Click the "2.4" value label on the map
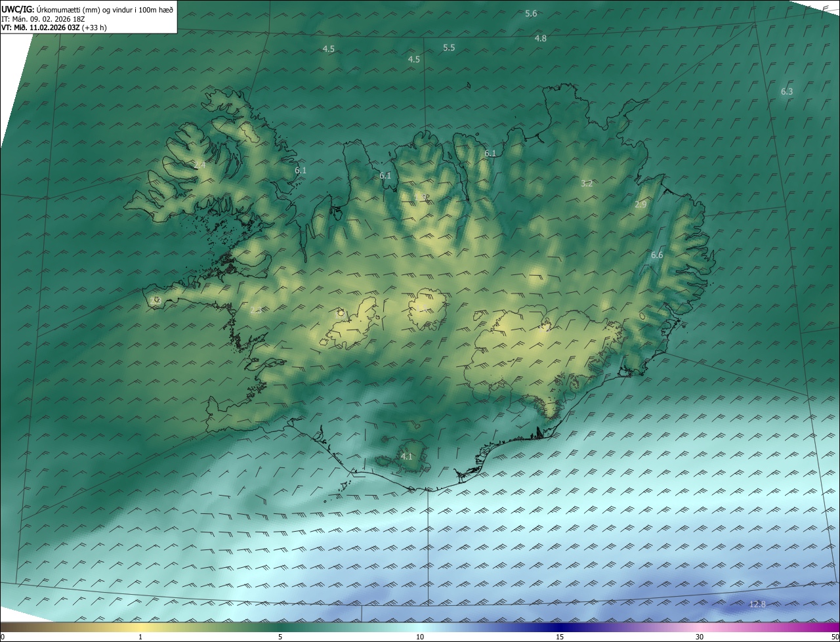 [199, 165]
